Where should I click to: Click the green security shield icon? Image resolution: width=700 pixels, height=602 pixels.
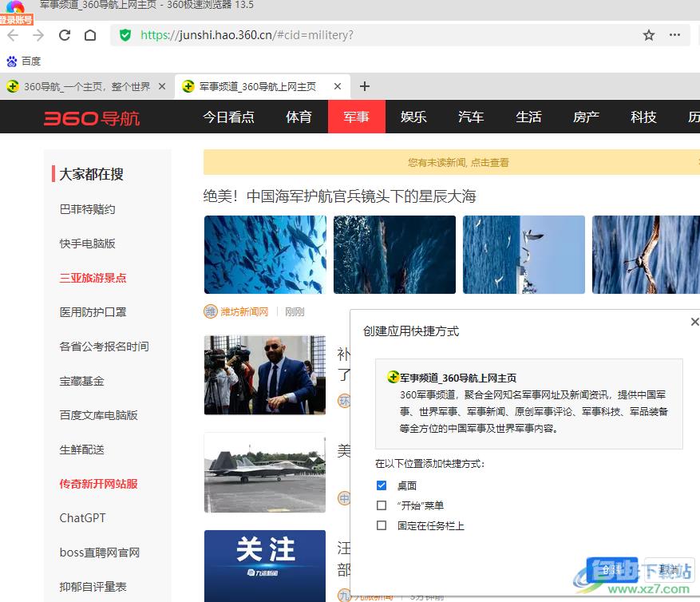pos(125,35)
